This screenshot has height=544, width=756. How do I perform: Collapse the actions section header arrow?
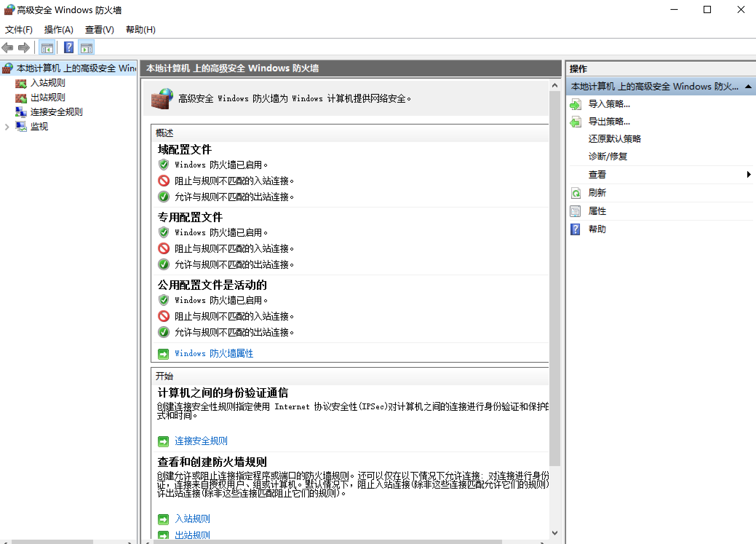(748, 87)
